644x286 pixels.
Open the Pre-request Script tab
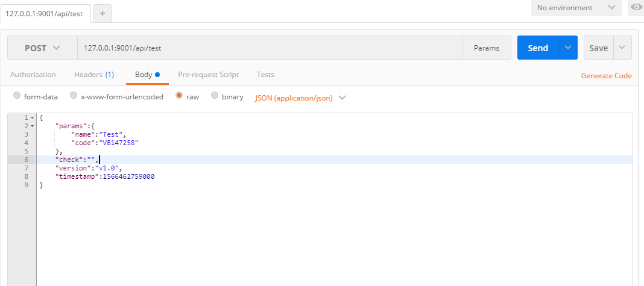208,75
